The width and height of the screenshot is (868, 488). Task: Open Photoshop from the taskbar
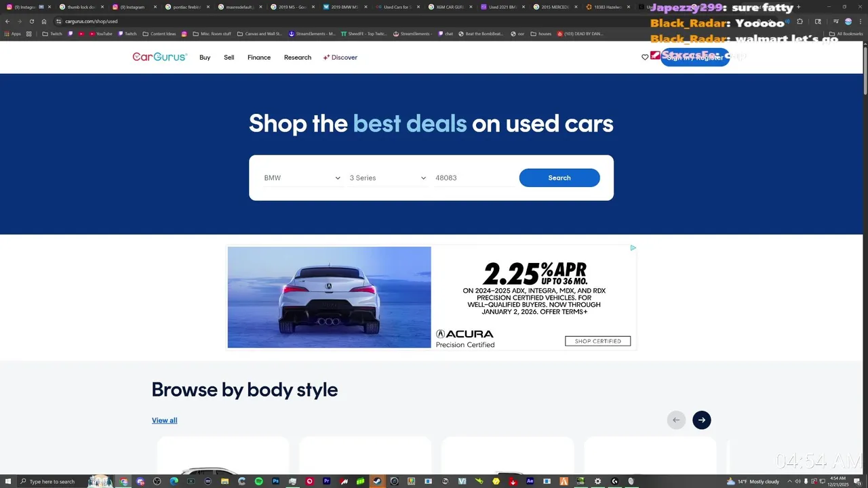(275, 481)
